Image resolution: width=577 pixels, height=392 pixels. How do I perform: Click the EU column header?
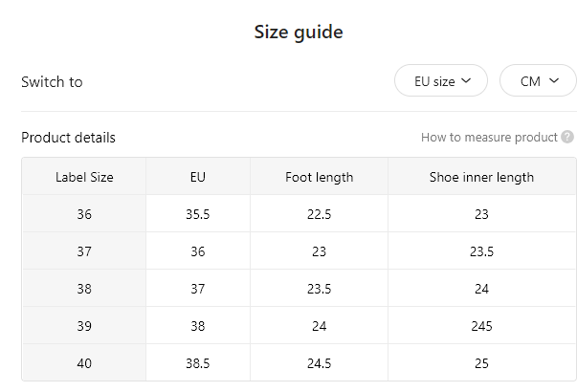coord(198,177)
